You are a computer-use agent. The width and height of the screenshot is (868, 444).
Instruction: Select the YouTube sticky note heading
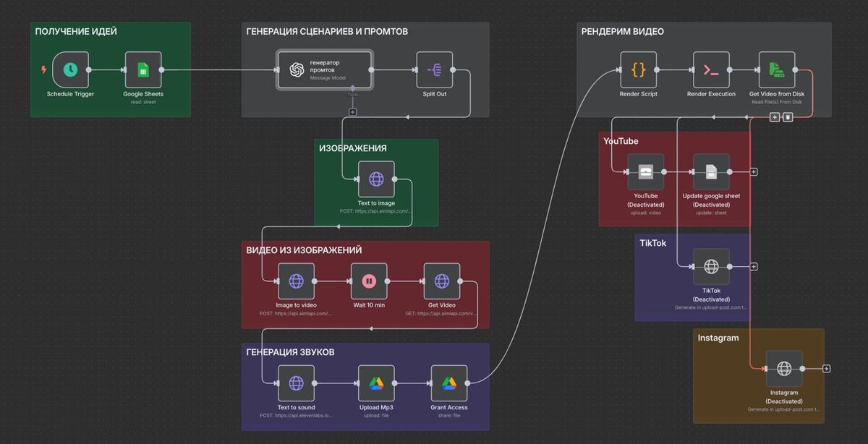(x=621, y=141)
